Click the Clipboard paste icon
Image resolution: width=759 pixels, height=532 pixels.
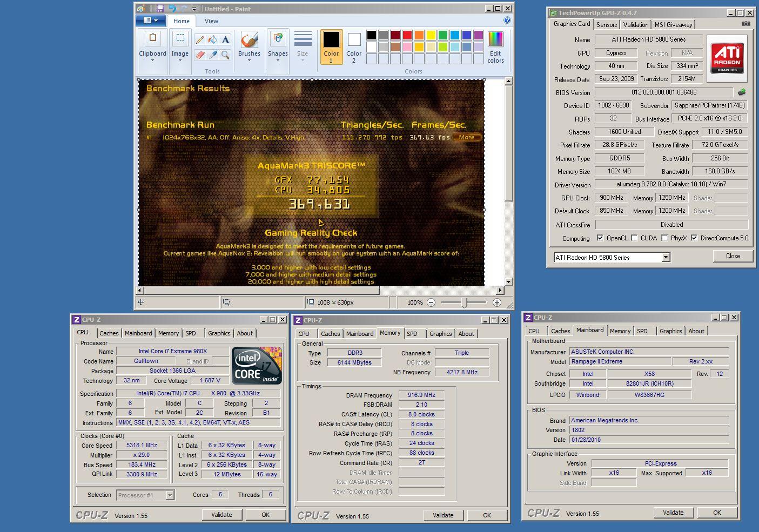[153, 38]
